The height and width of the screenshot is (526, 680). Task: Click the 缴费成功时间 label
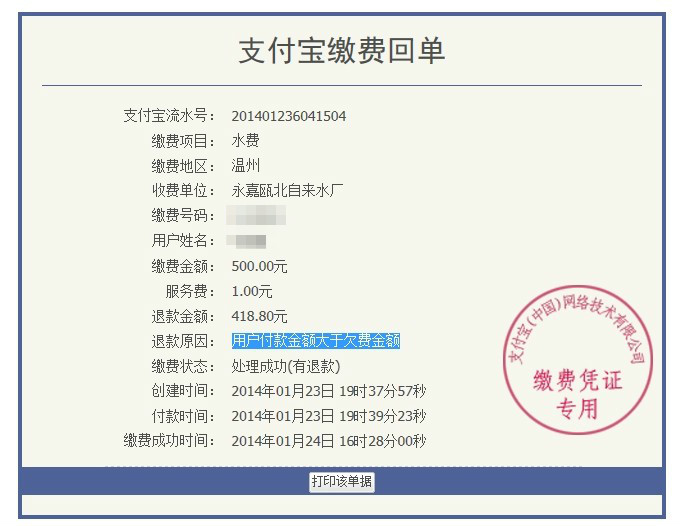tap(169, 441)
